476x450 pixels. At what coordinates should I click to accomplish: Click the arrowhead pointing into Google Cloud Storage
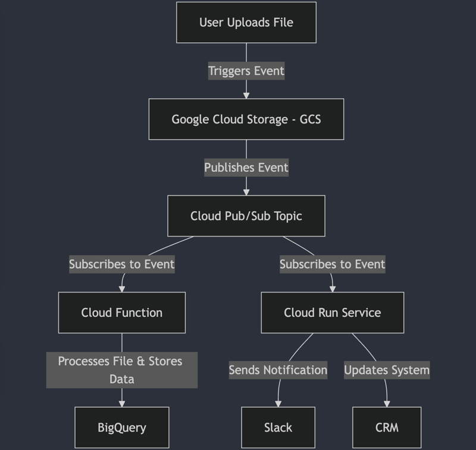pos(246,96)
